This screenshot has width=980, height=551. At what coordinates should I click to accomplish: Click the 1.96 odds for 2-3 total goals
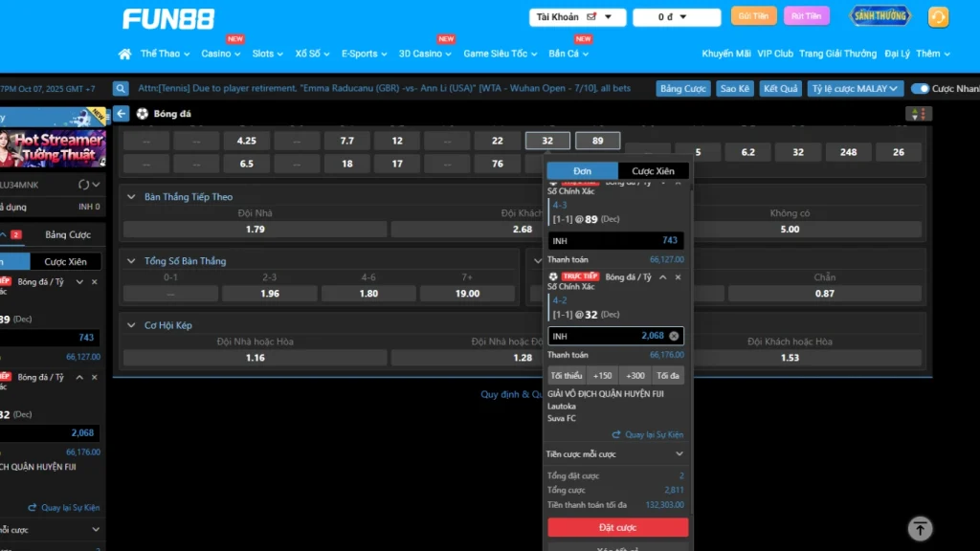[270, 294]
